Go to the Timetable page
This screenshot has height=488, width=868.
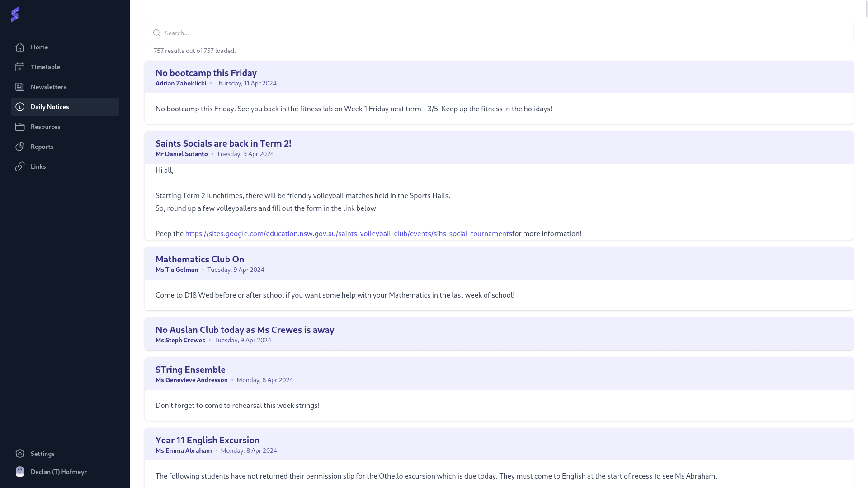click(45, 67)
